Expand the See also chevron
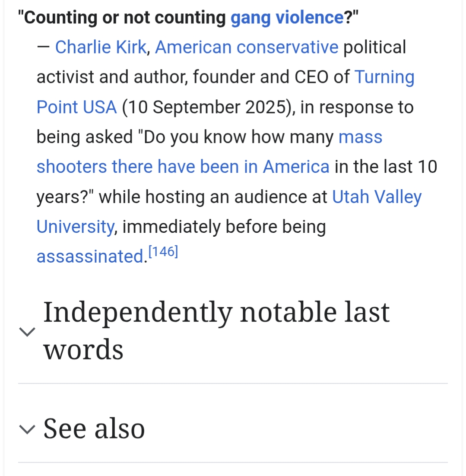This screenshot has height=476, width=466. [28, 429]
